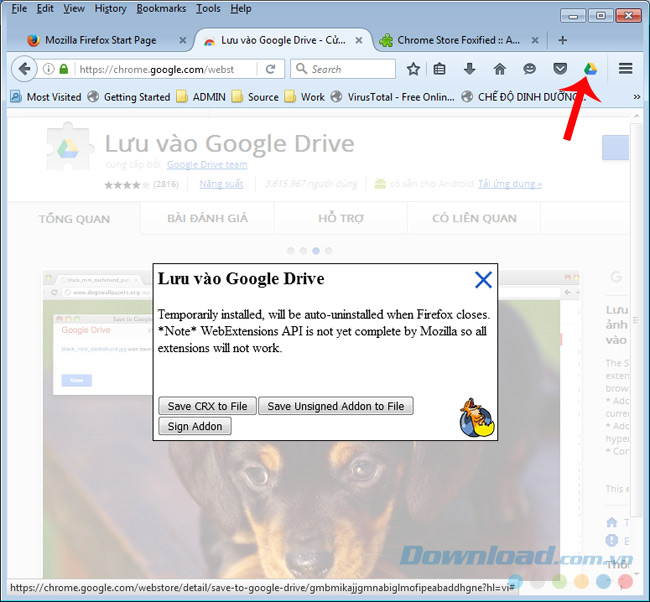The image size is (650, 602).
Task: Close the Chrome Store Foxified tab
Action: pos(535,40)
